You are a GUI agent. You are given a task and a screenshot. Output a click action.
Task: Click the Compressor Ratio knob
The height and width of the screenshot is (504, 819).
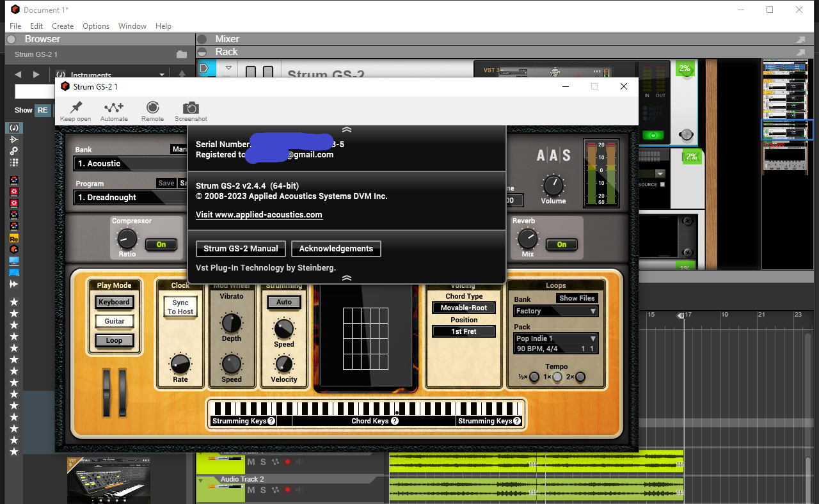(127, 239)
